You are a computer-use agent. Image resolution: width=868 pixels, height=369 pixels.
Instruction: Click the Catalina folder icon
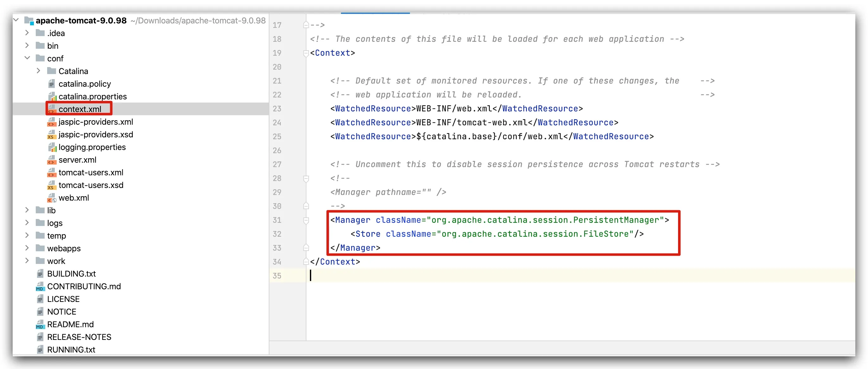tap(52, 71)
